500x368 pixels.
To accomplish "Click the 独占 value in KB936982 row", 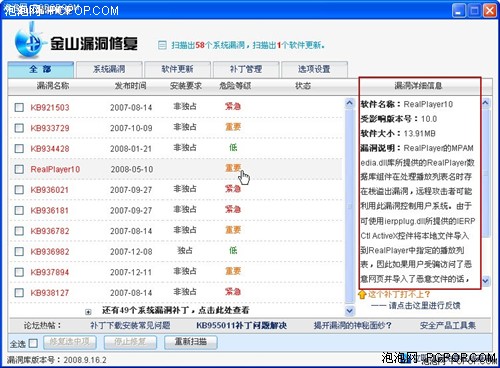I will tap(185, 251).
